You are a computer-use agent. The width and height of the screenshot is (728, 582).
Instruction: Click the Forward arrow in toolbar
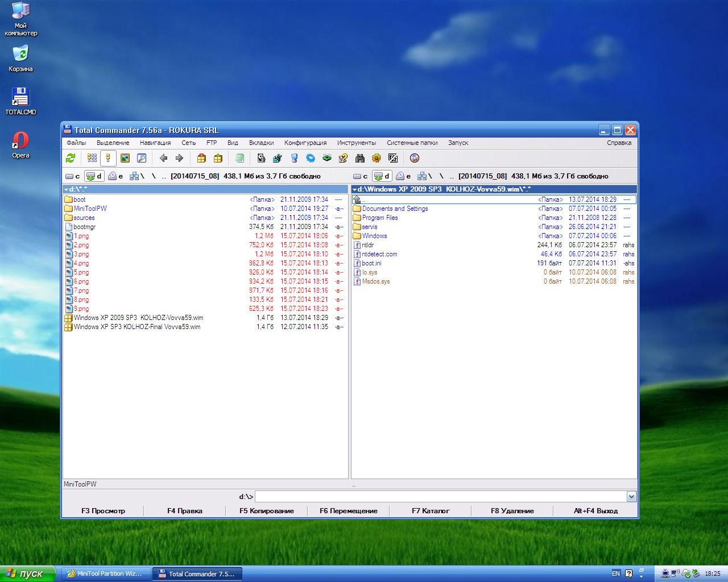(179, 158)
